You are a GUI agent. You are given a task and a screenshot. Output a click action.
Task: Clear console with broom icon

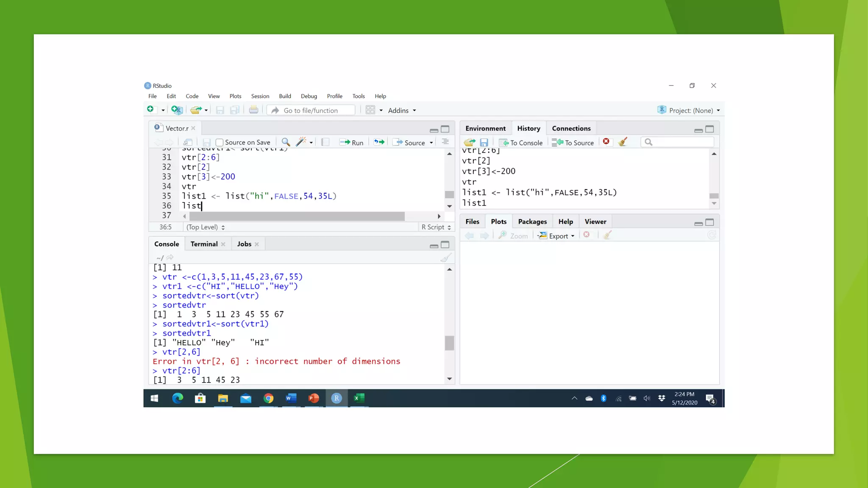(445, 258)
